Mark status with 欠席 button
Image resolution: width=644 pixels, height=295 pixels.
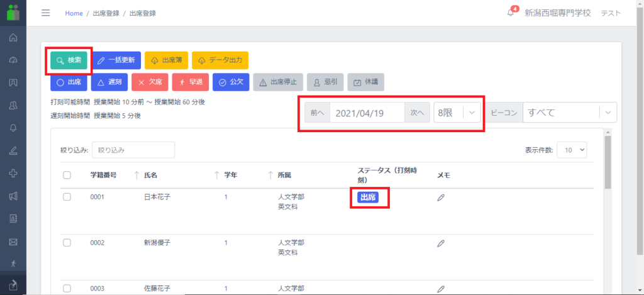[x=150, y=82]
